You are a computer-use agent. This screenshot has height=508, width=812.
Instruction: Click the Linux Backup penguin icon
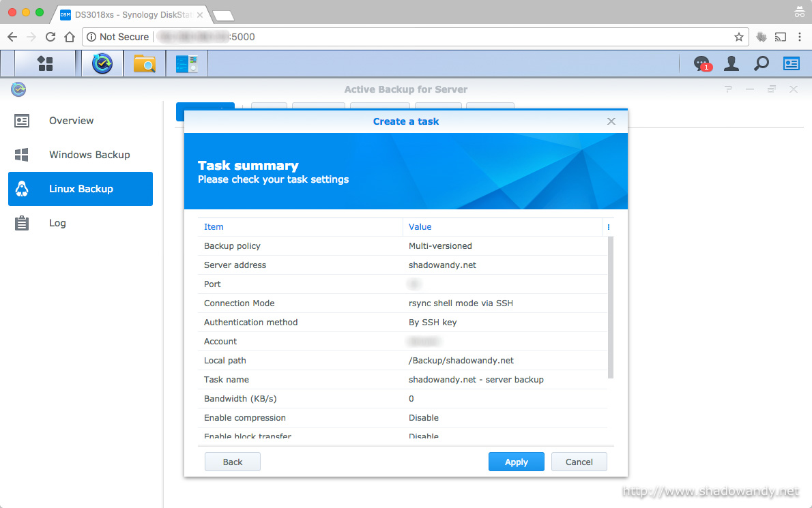22,189
